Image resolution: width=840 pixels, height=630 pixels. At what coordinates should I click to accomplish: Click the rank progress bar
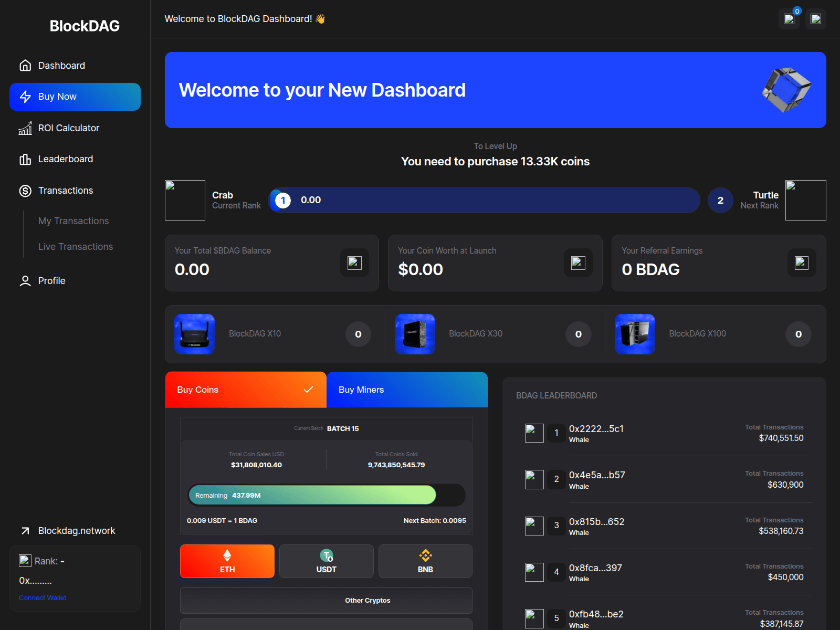click(x=484, y=200)
